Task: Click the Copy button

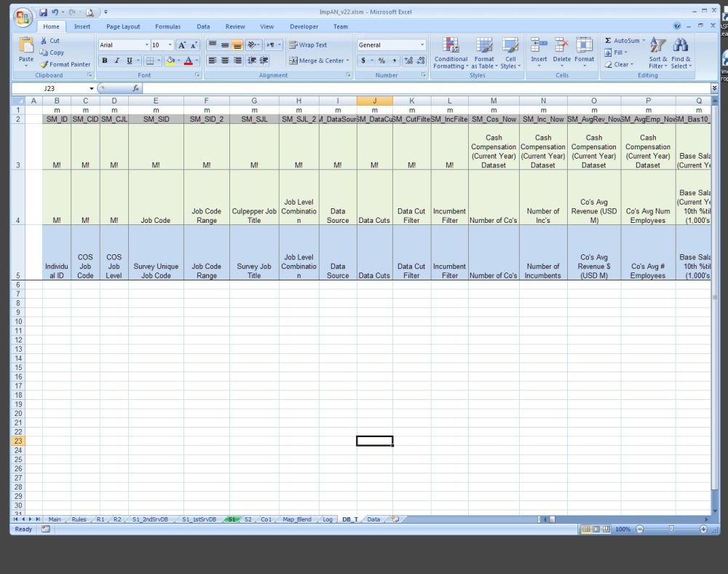Action: coord(52,52)
